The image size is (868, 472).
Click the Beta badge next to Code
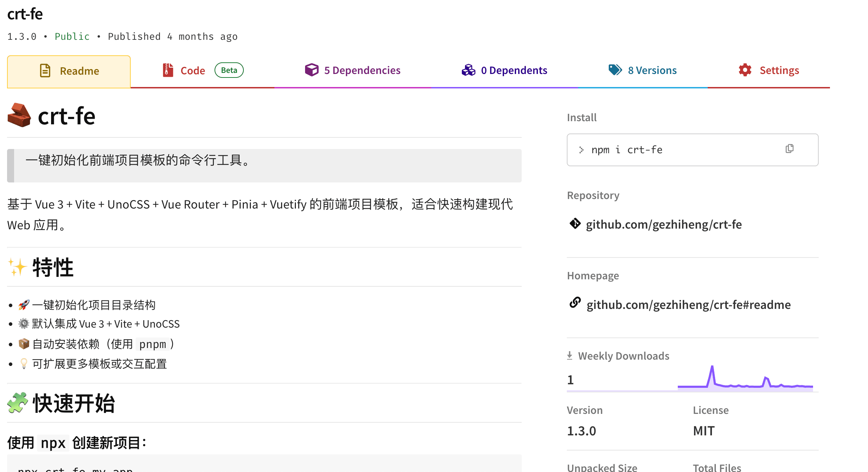pyautogui.click(x=229, y=70)
